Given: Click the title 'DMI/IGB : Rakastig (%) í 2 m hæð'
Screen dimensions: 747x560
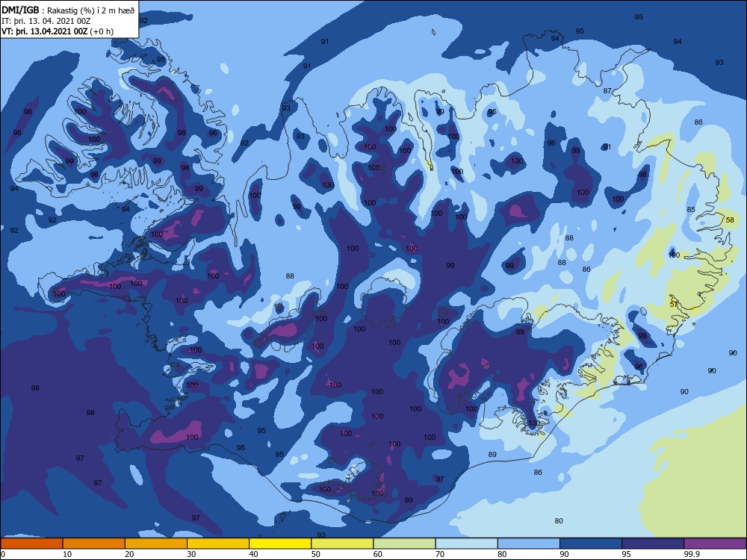Looking at the screenshot, I should [x=68, y=10].
